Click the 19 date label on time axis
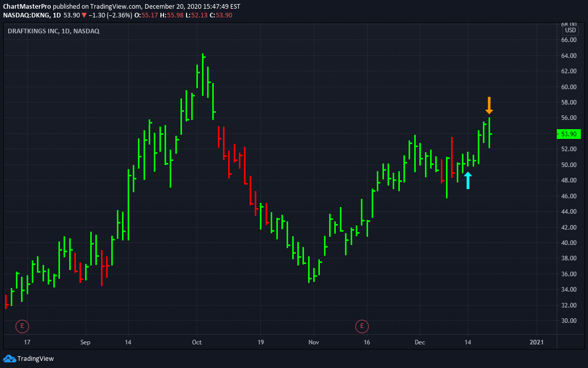The height and width of the screenshot is (368, 588). tap(260, 342)
